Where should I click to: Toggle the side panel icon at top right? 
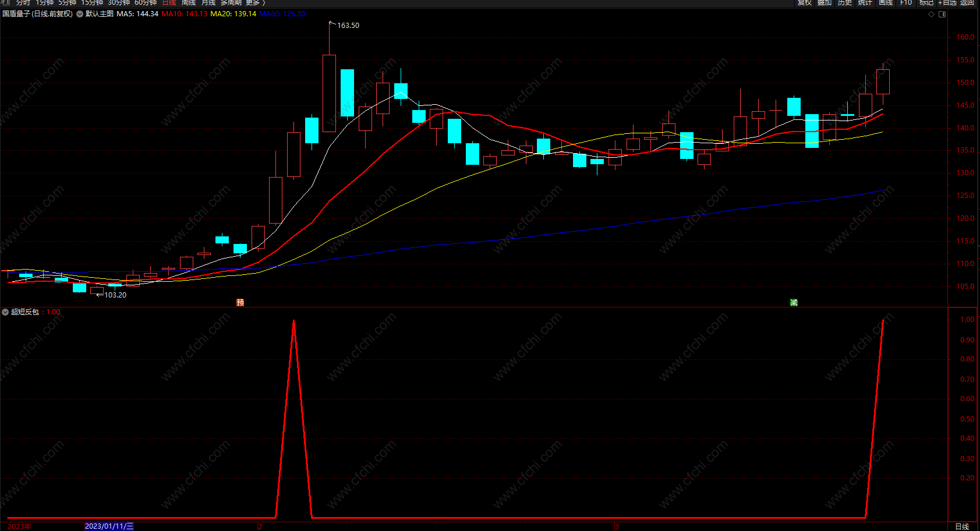pyautogui.click(x=942, y=14)
